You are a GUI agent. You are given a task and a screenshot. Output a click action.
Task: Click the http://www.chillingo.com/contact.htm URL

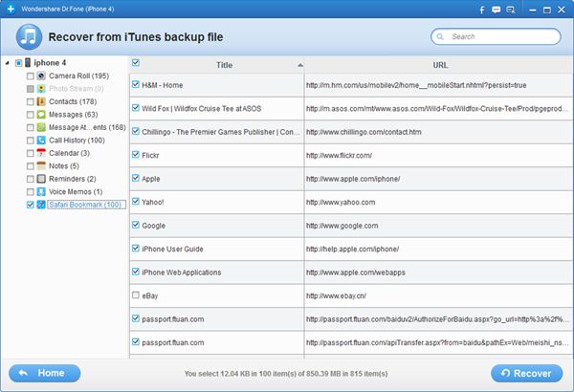pyautogui.click(x=364, y=132)
